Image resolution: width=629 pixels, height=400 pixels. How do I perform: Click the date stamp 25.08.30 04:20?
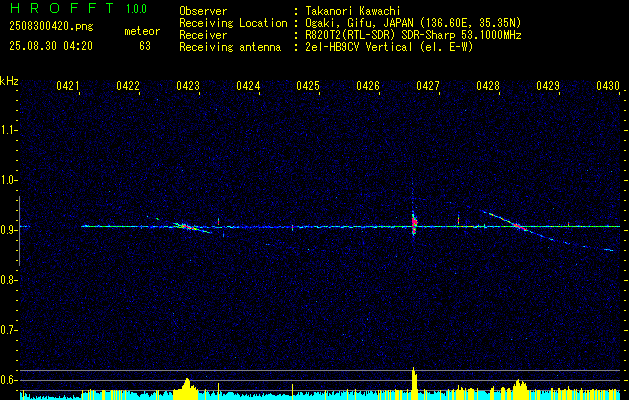pos(51,46)
